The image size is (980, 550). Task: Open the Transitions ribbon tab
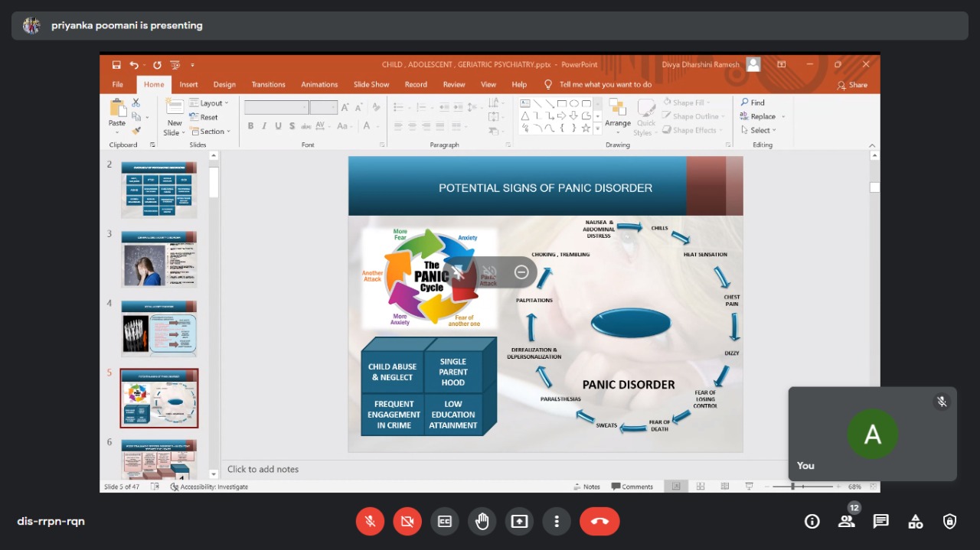coord(268,85)
